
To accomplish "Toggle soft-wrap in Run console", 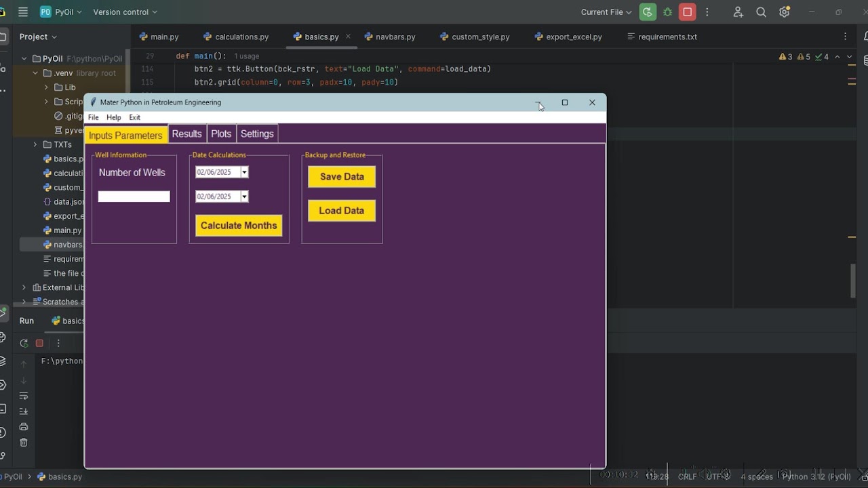I will click(x=24, y=396).
